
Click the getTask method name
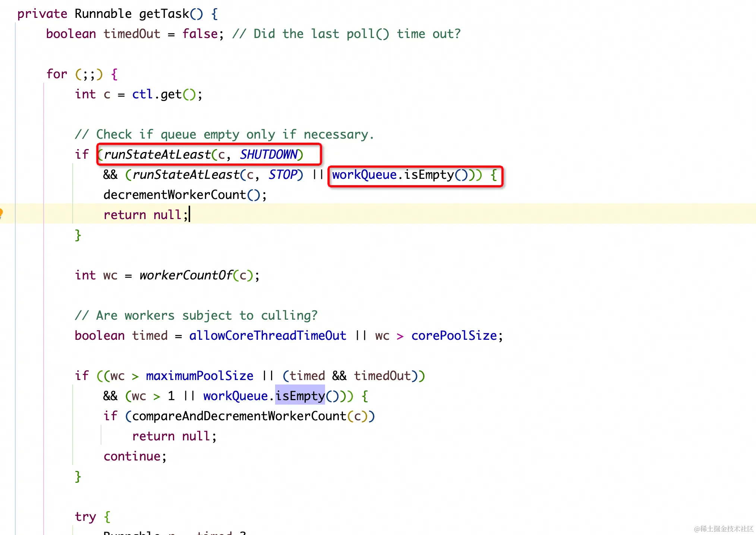coord(164,14)
